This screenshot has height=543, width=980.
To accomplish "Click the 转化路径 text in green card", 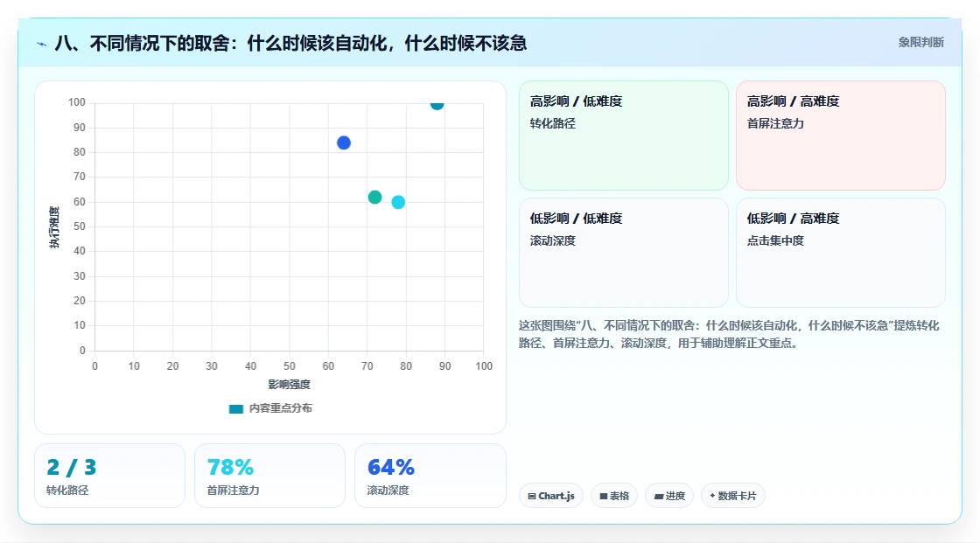I will [552, 123].
